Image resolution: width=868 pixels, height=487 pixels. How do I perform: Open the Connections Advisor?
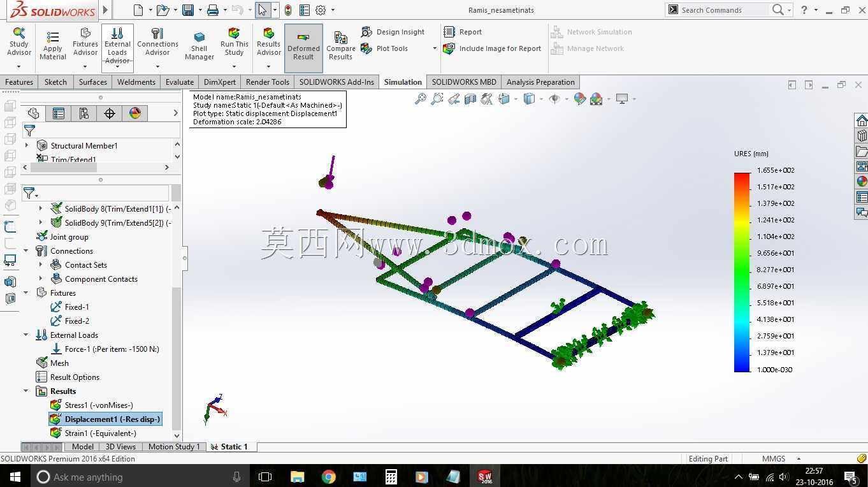point(157,43)
